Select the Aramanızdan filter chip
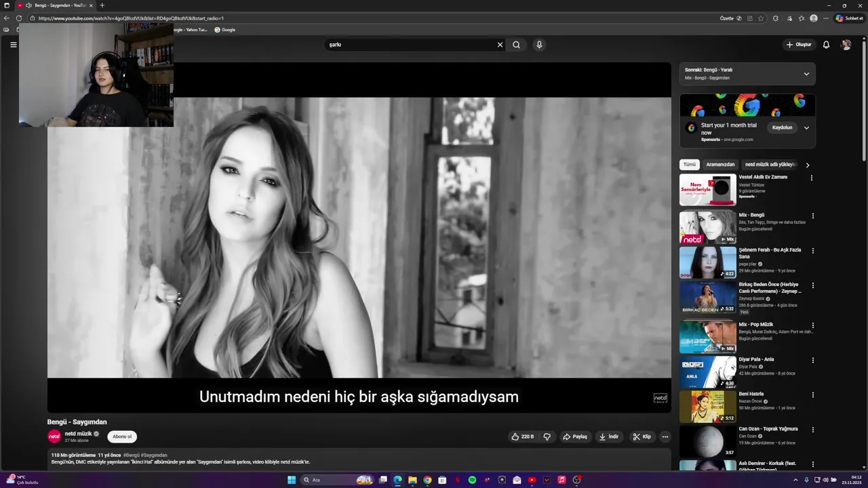 [720, 165]
